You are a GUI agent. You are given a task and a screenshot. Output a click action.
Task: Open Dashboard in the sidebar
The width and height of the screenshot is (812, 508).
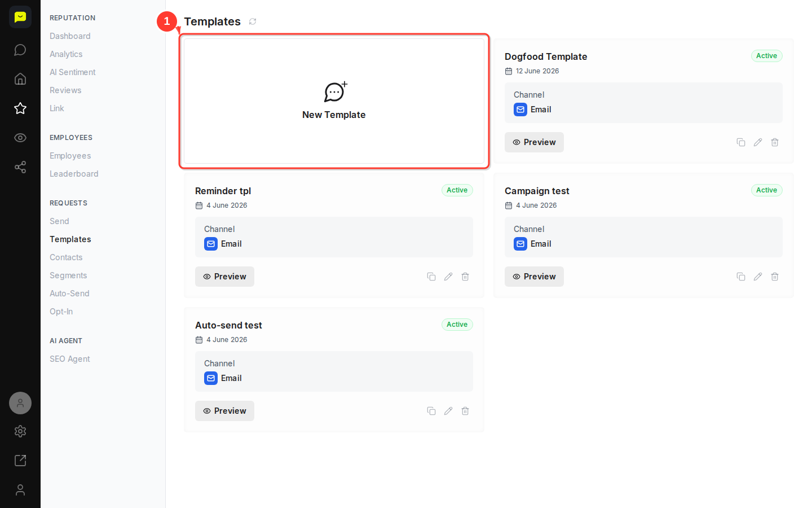point(70,36)
